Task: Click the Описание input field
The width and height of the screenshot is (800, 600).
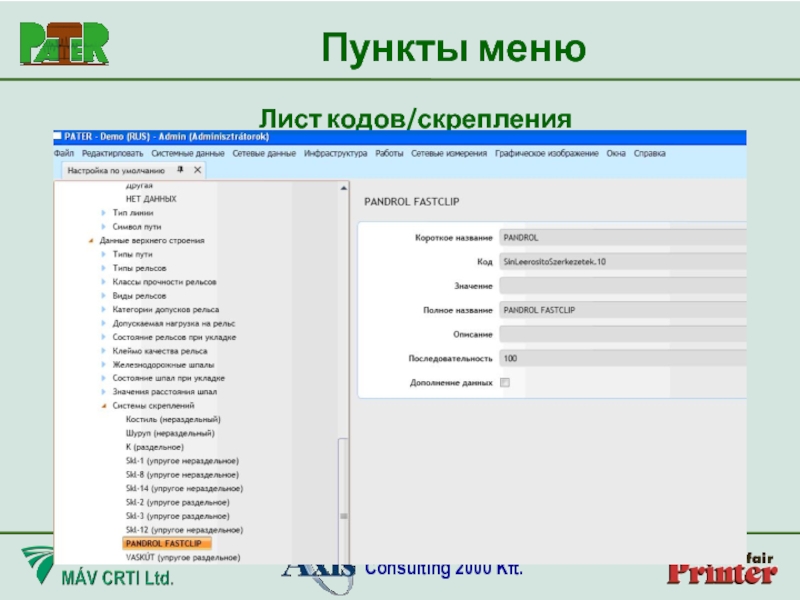Action: 622,334
